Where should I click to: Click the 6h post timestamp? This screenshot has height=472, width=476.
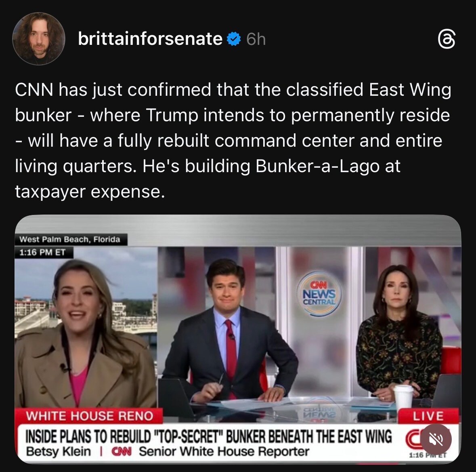tap(256, 39)
